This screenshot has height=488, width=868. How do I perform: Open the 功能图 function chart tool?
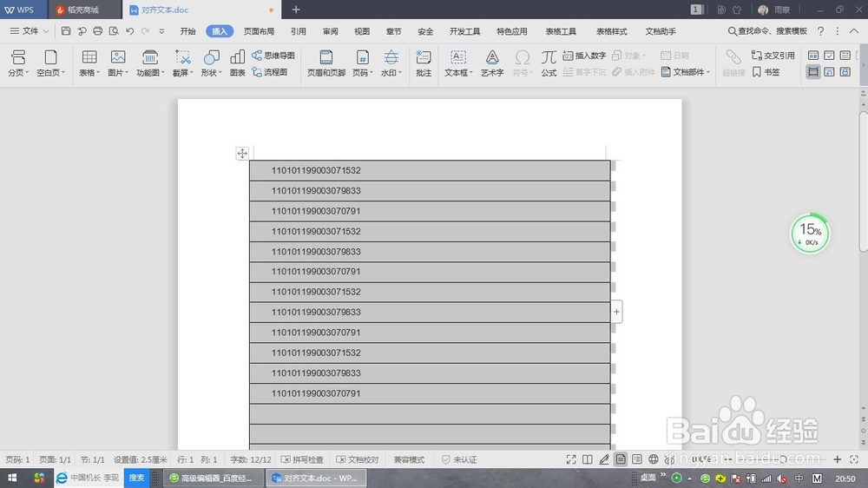pyautogui.click(x=150, y=63)
